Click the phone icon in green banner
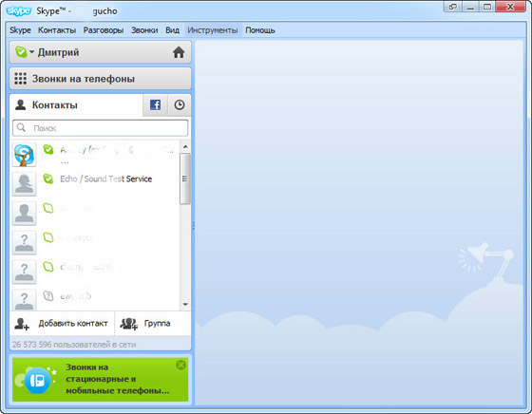Image resolution: width=532 pixels, height=414 pixels. pos(37,381)
